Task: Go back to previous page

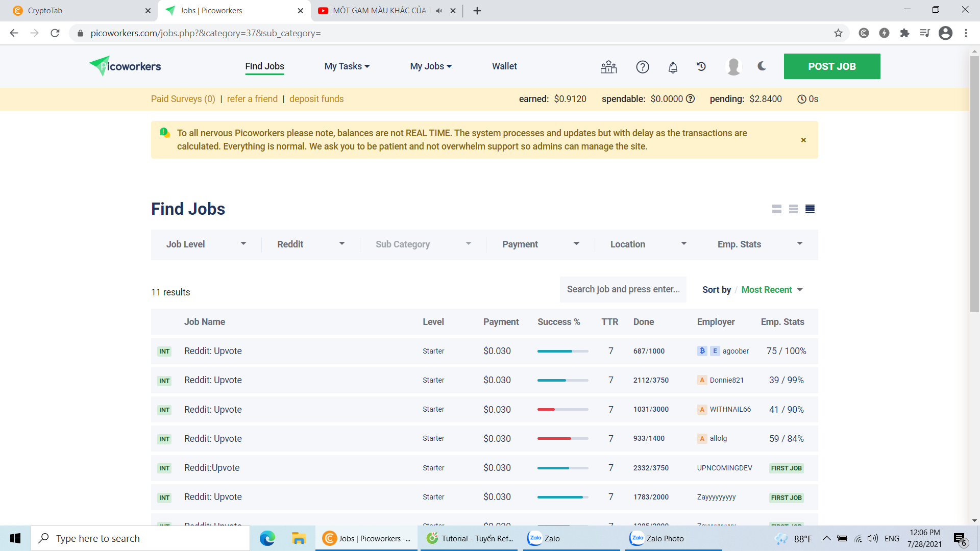Action: tap(14, 33)
